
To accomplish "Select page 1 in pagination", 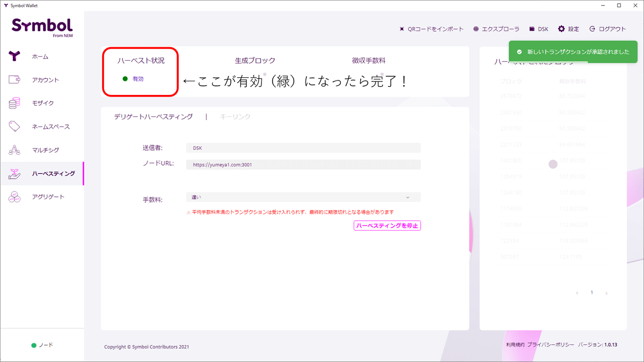I will [592, 293].
